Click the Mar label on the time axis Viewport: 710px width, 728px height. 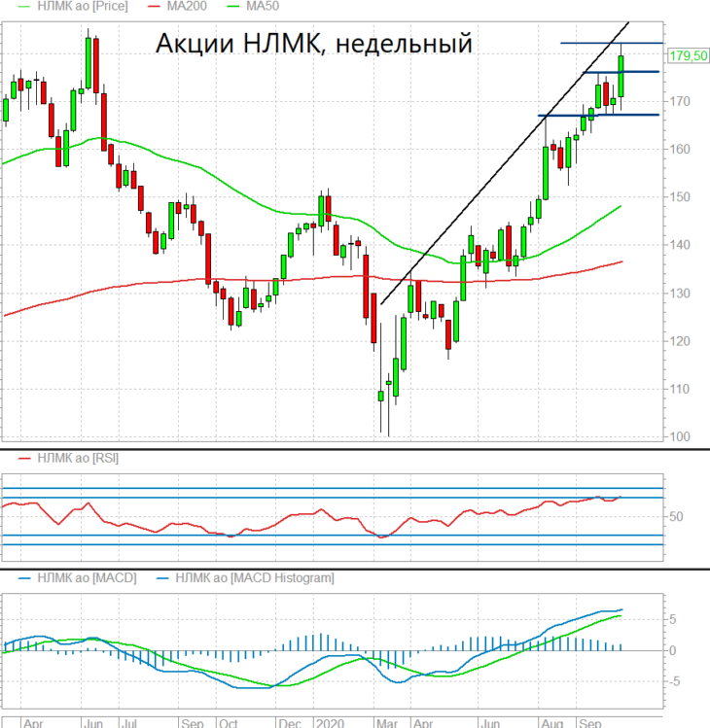point(387,722)
